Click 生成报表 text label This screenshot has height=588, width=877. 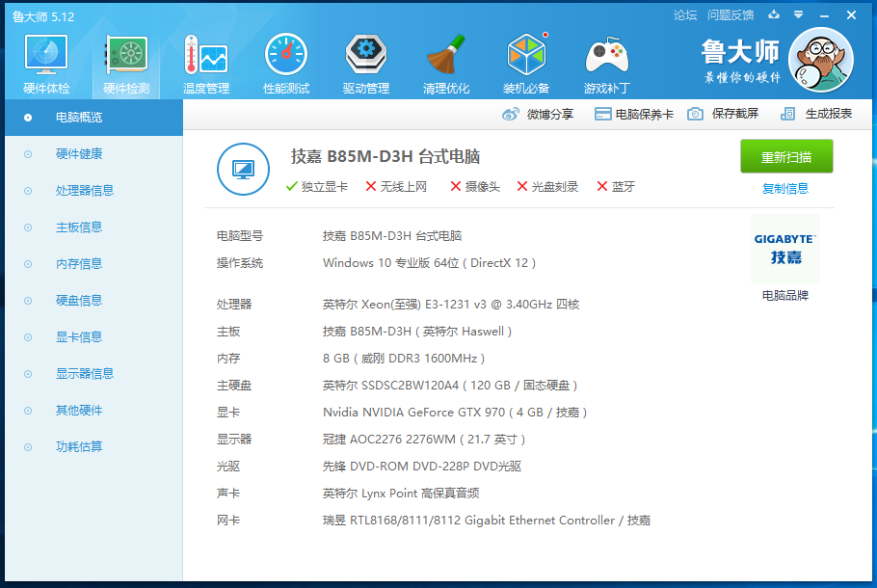coord(829,114)
